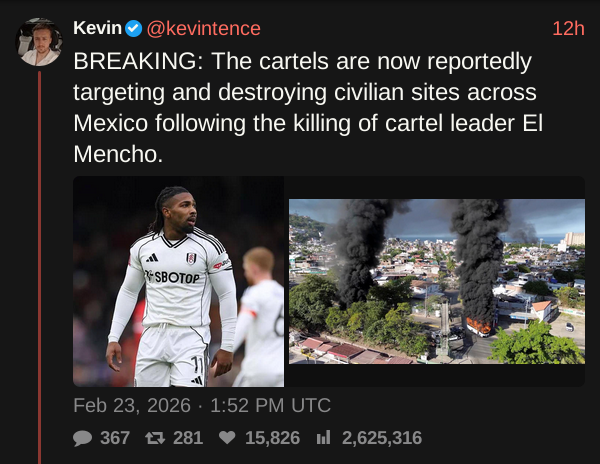Click the views bar chart icon

tap(323, 438)
